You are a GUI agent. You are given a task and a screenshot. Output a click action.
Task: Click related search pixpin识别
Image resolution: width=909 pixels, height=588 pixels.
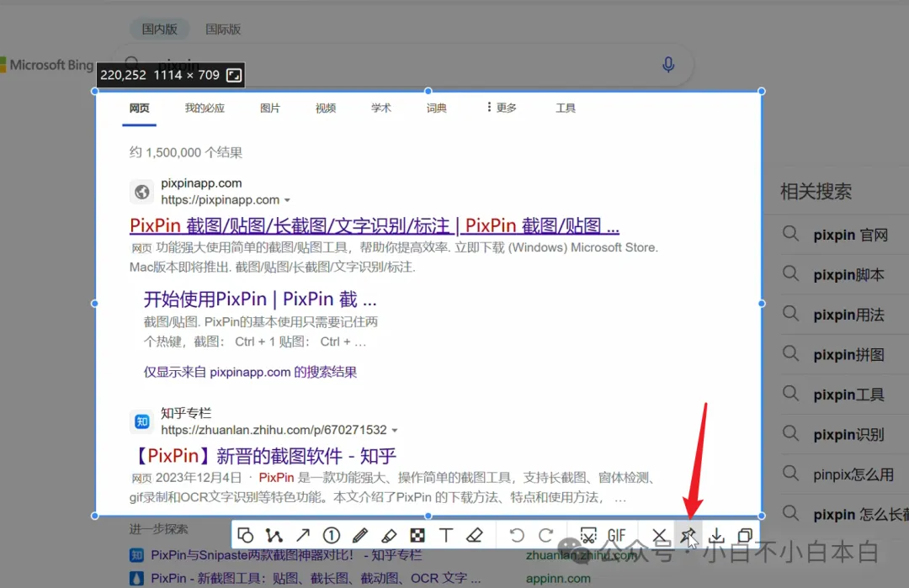pos(848,435)
